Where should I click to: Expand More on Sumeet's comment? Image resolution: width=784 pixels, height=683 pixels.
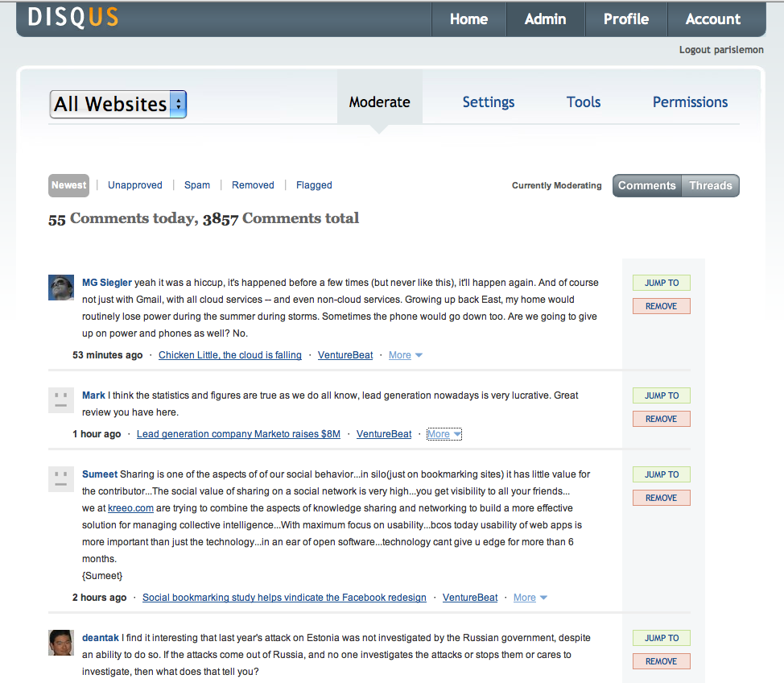(530, 598)
